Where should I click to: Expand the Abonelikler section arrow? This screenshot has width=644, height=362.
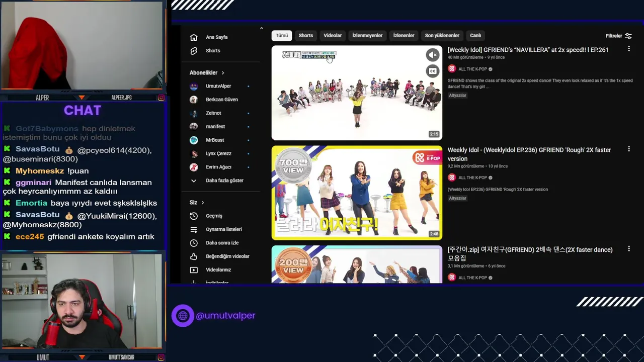point(223,73)
